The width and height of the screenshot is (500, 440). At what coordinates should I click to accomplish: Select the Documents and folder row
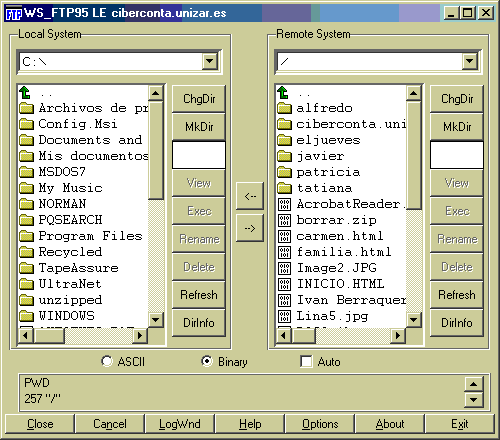pyautogui.click(x=83, y=140)
